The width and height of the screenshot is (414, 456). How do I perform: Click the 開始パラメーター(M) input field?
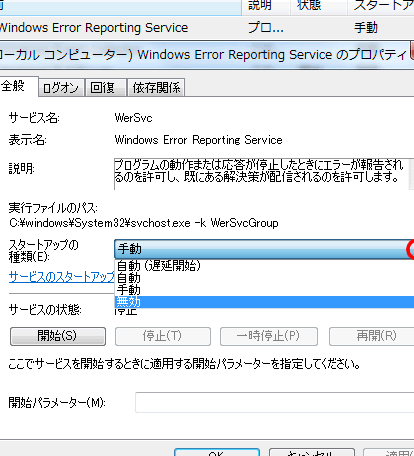(274, 402)
